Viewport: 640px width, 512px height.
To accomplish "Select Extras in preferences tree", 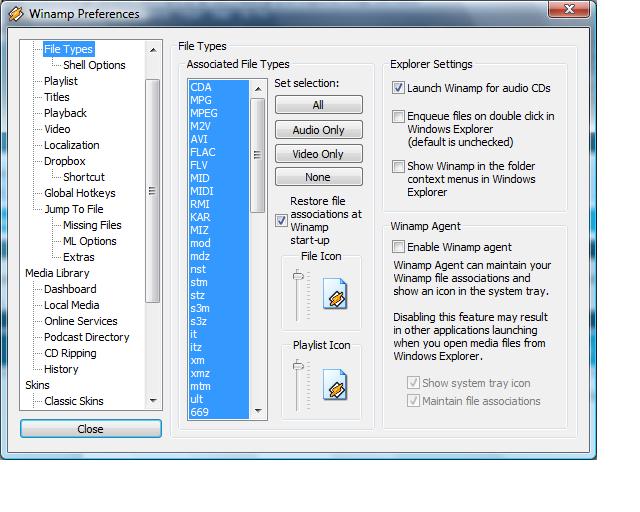I will point(79,257).
